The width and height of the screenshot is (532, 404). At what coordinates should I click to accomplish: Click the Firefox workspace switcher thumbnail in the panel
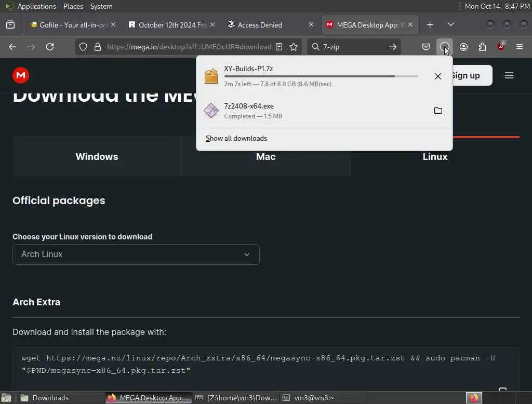click(x=474, y=398)
